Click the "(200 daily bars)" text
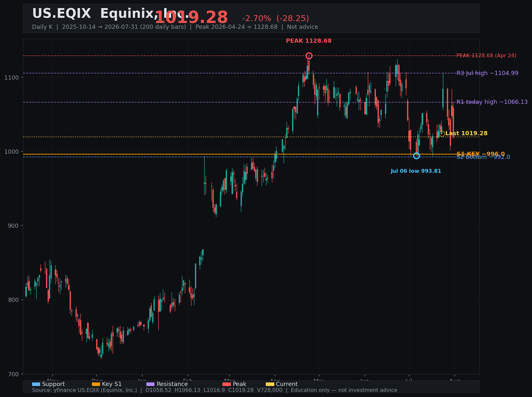This screenshot has width=532, height=397. 163,27
